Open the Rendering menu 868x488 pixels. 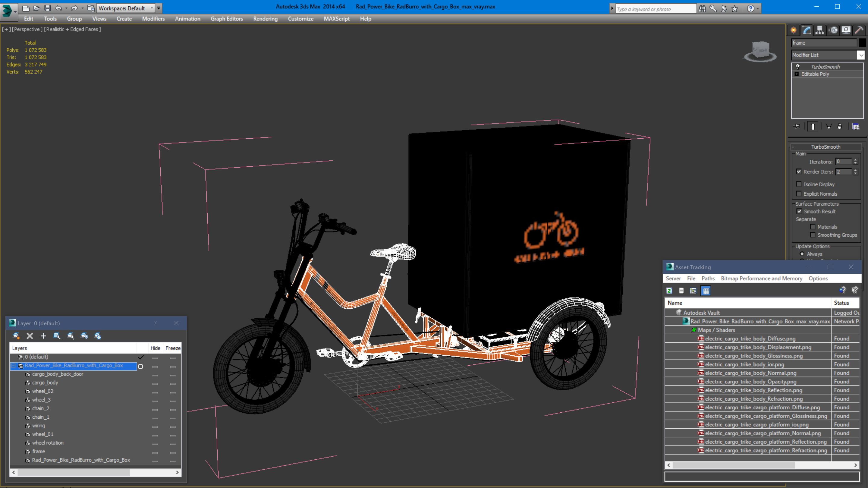tap(265, 19)
